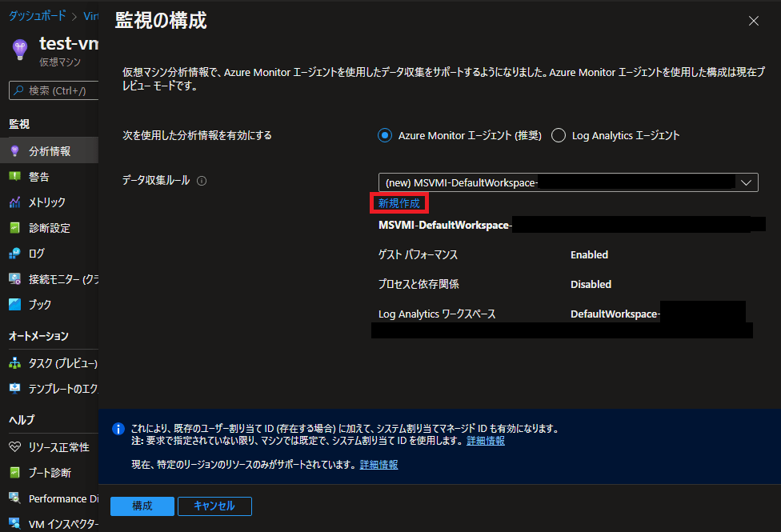Viewport: 781px width, 532px height.
Task: Focus the 検索 (Ctrl+/) search field
Action: (x=54, y=90)
